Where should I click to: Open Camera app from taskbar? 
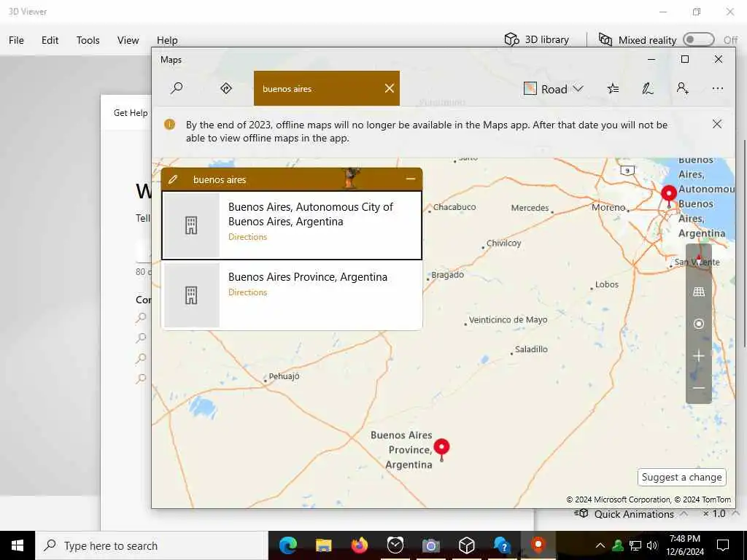click(x=430, y=545)
